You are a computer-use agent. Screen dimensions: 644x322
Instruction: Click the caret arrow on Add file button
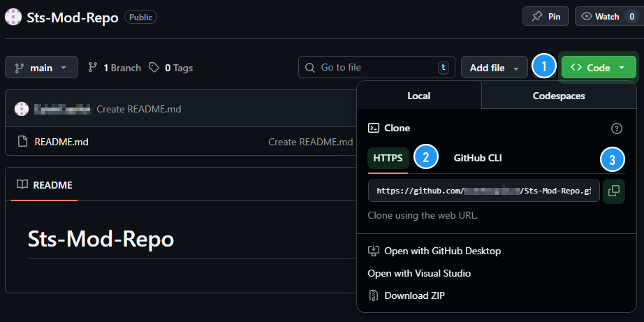pos(516,68)
